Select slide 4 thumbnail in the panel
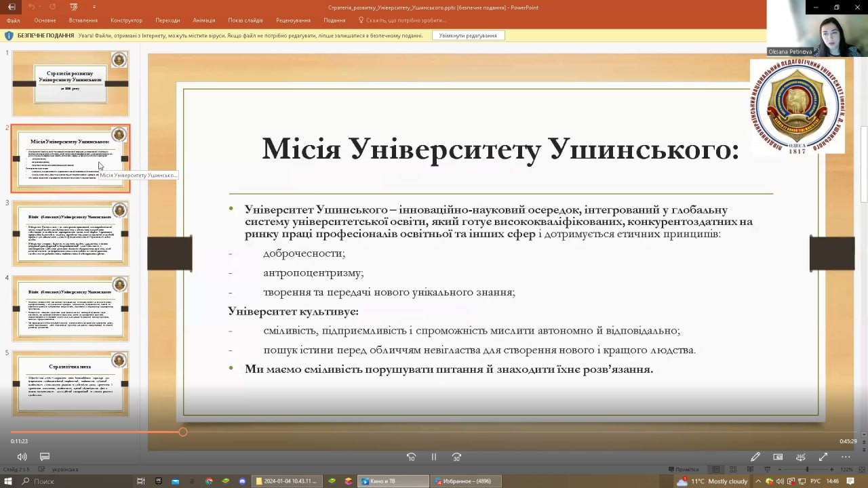Image resolution: width=868 pixels, height=488 pixels. pyautogui.click(x=71, y=309)
